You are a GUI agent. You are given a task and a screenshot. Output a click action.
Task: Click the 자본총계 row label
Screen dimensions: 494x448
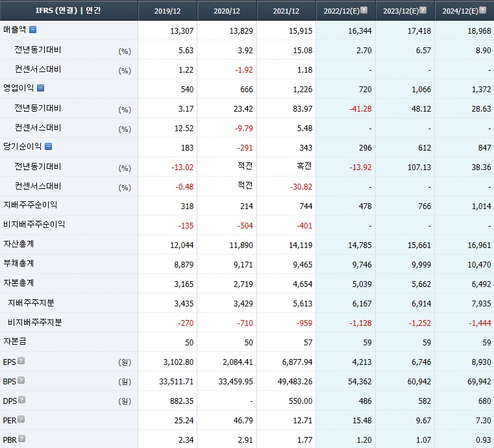(x=18, y=283)
